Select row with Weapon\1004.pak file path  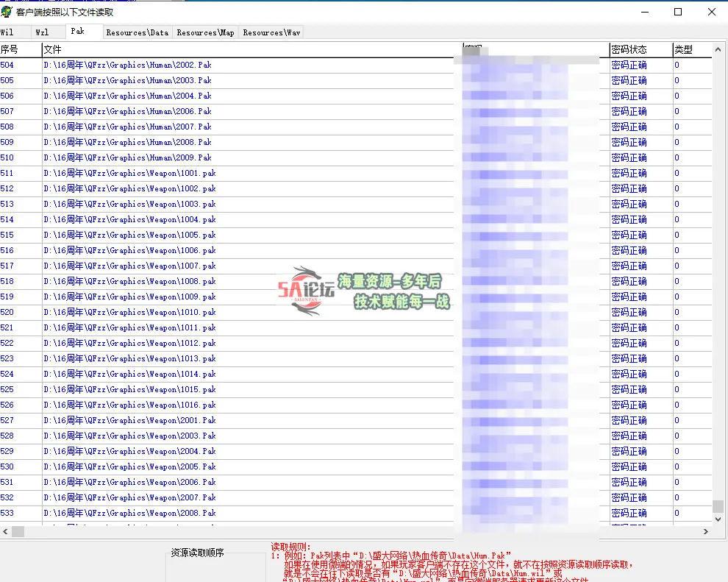(356, 219)
